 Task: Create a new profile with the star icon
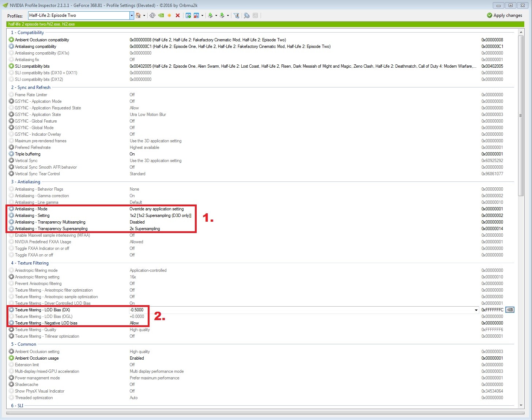tap(169, 15)
